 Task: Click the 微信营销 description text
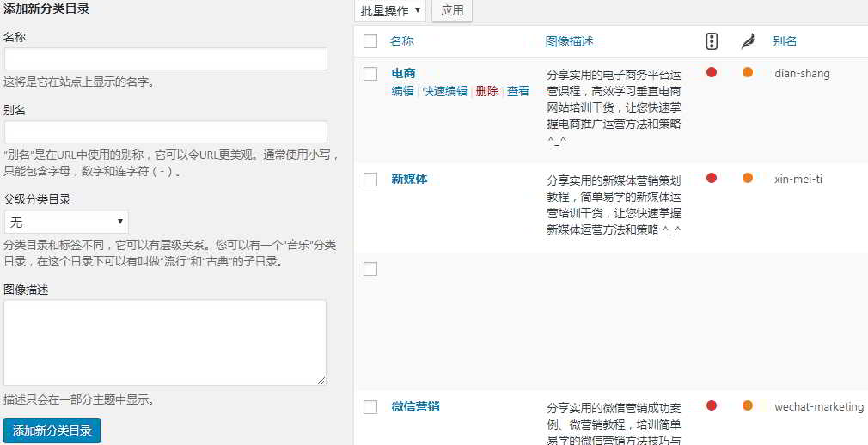tap(614, 424)
